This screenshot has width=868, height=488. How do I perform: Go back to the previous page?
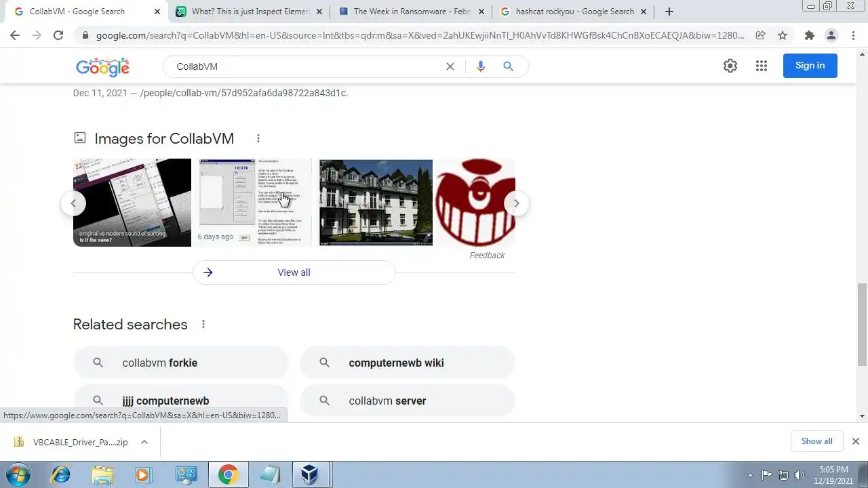click(x=15, y=35)
